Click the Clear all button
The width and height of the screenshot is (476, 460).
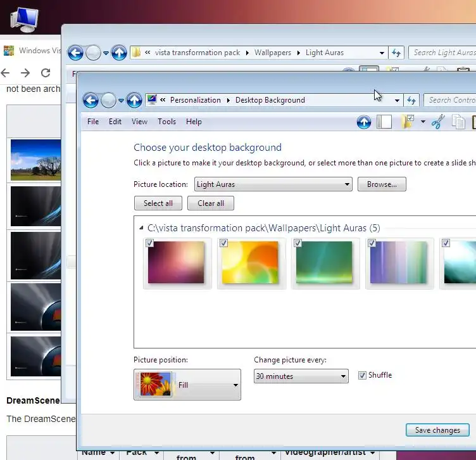(x=210, y=203)
